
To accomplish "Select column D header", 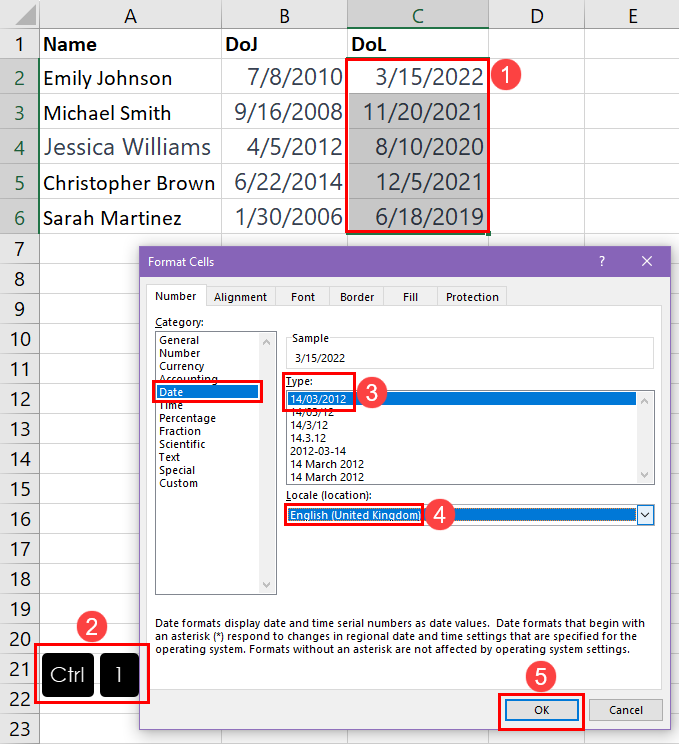I will tap(537, 15).
